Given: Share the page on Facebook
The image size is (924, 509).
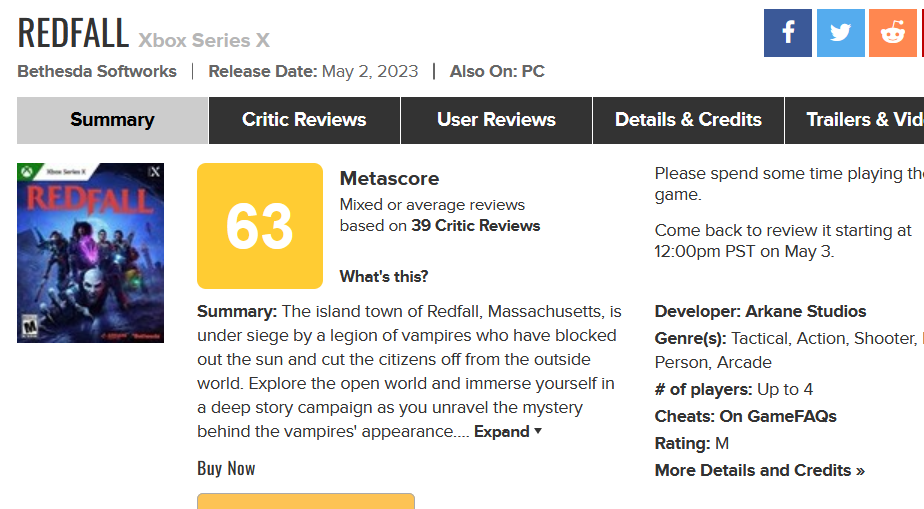Looking at the screenshot, I should point(787,33).
